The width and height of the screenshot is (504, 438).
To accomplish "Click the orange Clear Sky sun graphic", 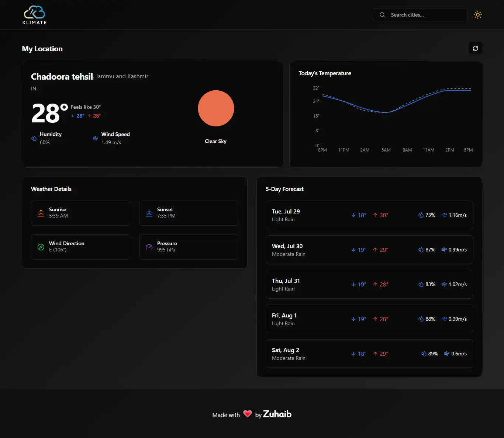I will coord(216,108).
